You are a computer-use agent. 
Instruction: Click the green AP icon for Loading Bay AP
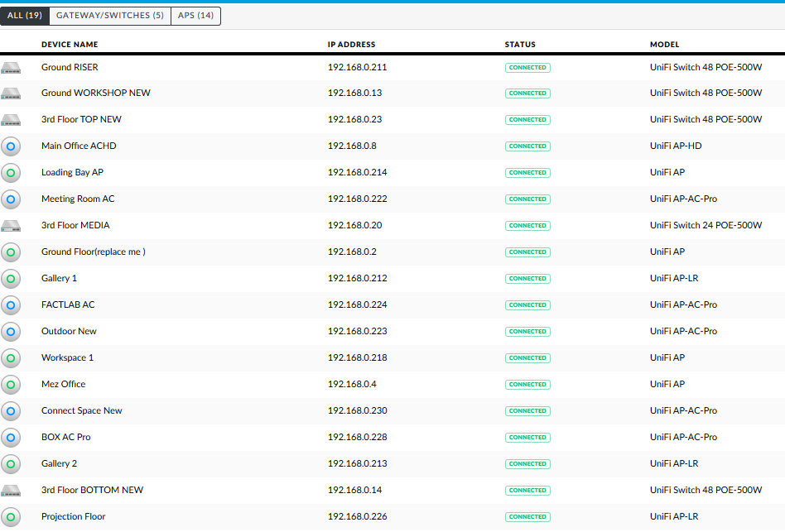(x=11, y=173)
